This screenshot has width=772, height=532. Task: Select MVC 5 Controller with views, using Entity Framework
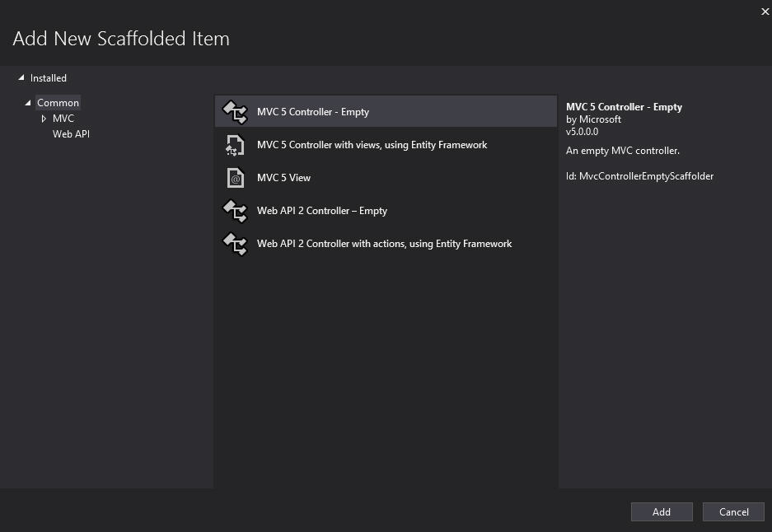[372, 145]
